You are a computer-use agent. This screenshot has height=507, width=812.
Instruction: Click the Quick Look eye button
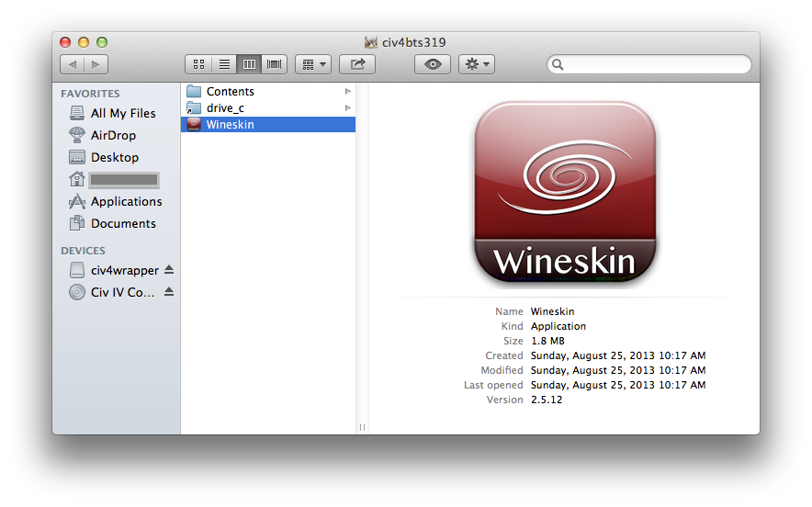[433, 64]
